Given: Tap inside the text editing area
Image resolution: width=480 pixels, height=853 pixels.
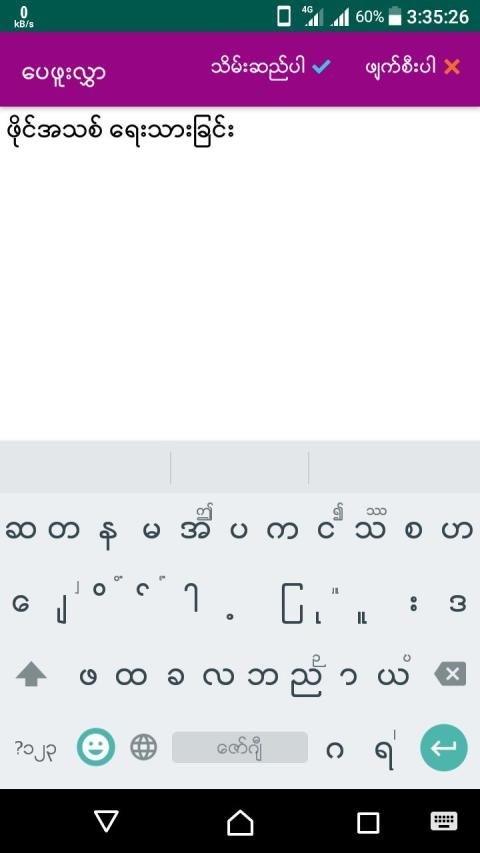Looking at the screenshot, I should [x=240, y=274].
